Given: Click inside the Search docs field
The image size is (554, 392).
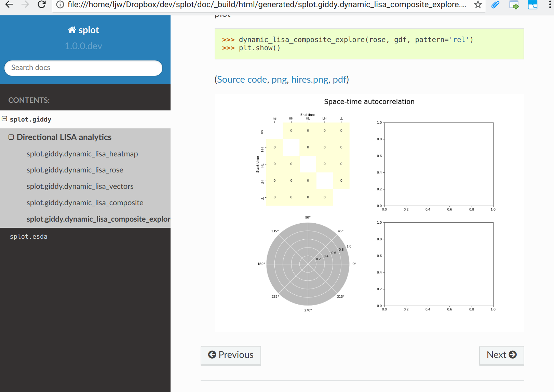Looking at the screenshot, I should pyautogui.click(x=83, y=68).
